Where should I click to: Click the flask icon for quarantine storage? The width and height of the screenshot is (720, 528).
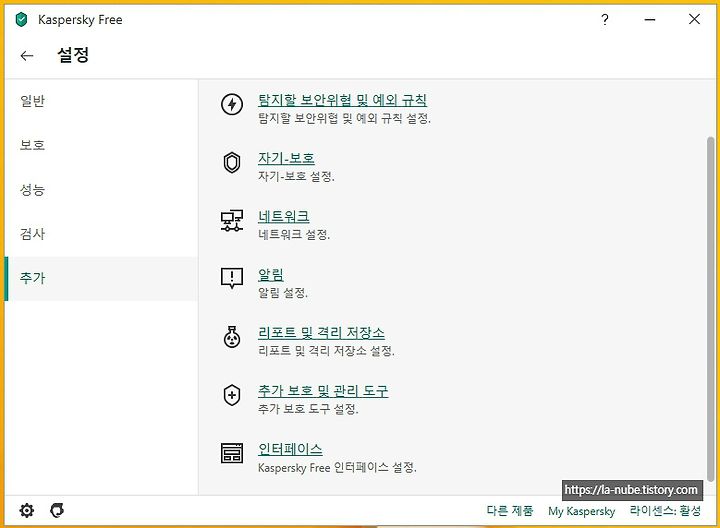pos(232,337)
